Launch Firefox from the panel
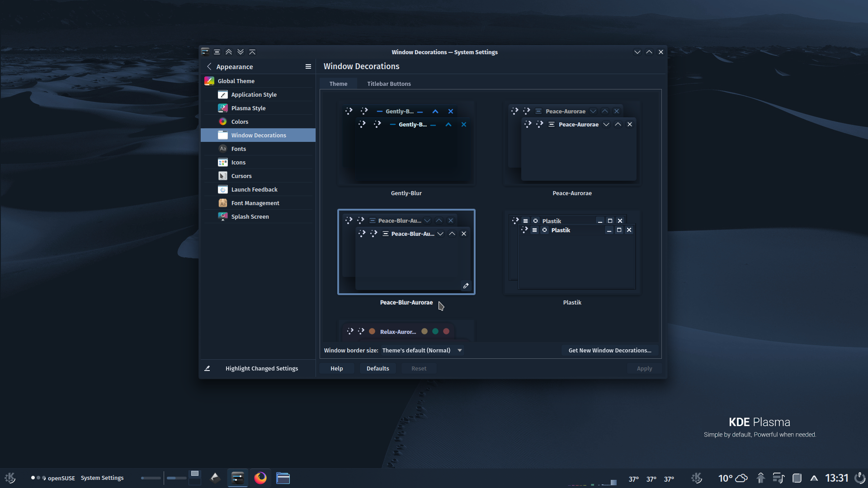 [260, 478]
